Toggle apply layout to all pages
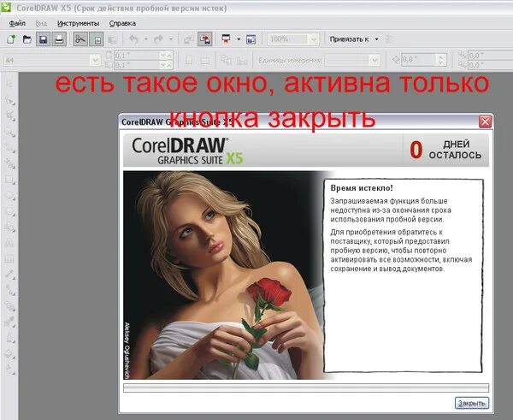 click(x=226, y=60)
